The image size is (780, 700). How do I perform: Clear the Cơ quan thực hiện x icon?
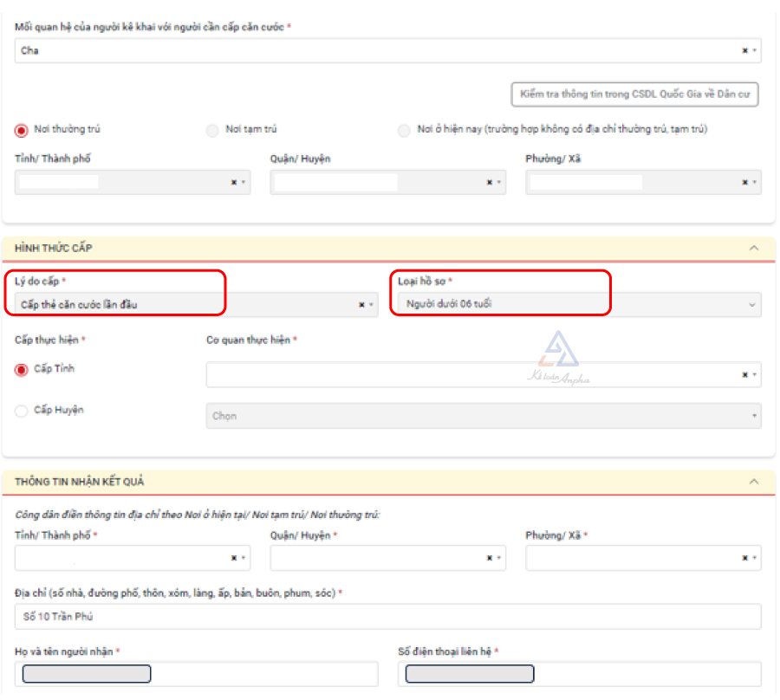pyautogui.click(x=744, y=375)
